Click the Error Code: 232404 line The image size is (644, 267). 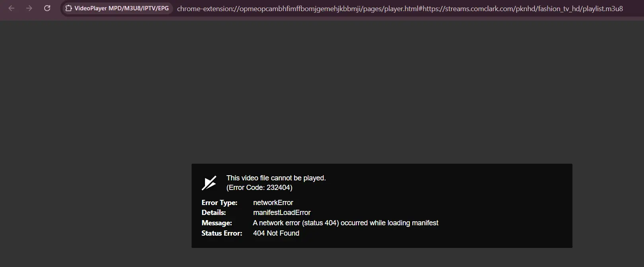pos(260,188)
